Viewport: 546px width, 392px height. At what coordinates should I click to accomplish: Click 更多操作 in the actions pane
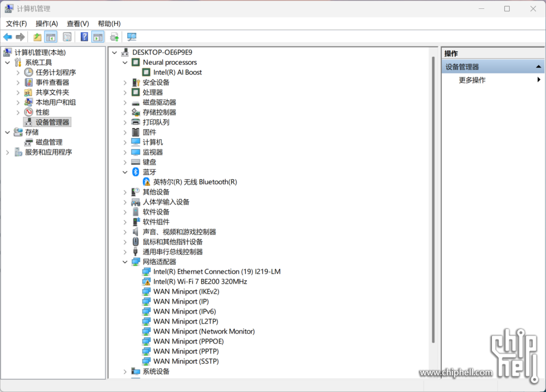click(472, 80)
